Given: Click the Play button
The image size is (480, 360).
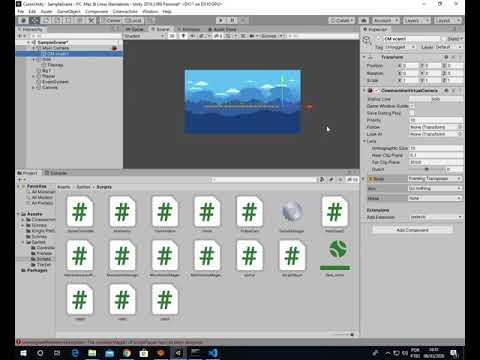Looking at the screenshot, I should (221, 20).
